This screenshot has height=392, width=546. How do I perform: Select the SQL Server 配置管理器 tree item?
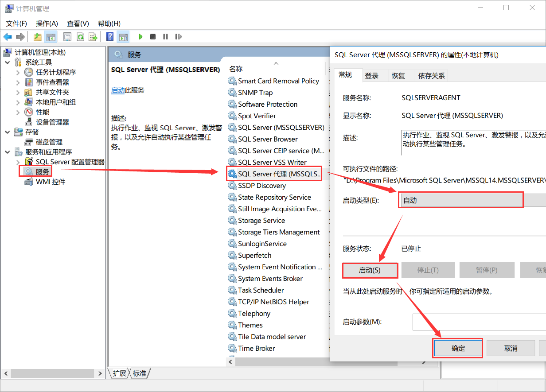click(x=70, y=162)
